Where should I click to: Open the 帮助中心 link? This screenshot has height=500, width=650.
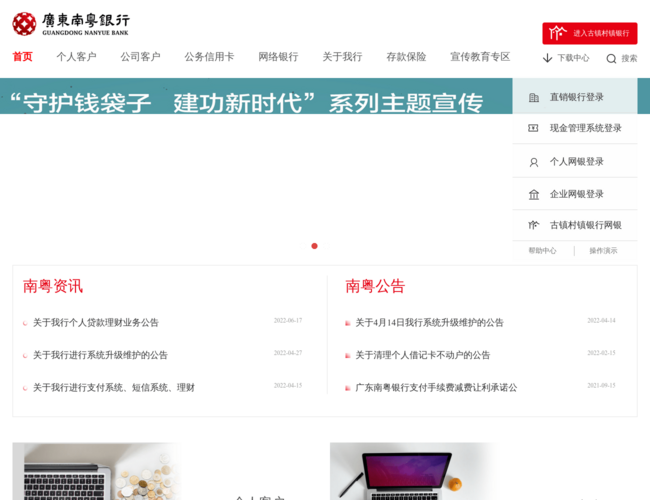(542, 250)
